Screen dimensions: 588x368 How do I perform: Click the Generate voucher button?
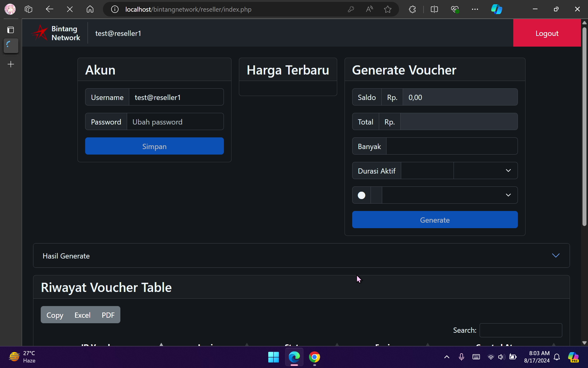click(x=435, y=220)
